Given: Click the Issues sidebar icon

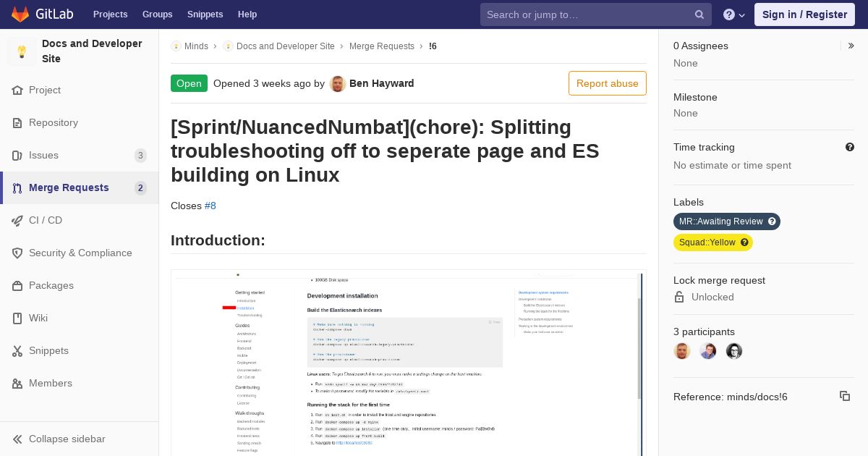Looking at the screenshot, I should coord(17,156).
